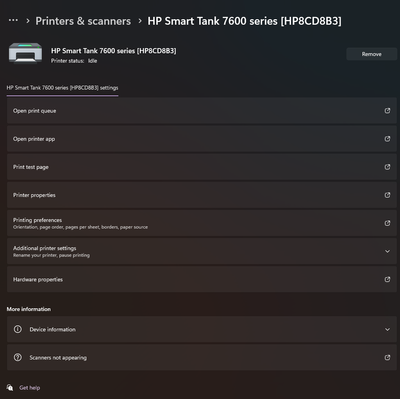Click the Get help chat icon
This screenshot has width=400, height=399.
10,387
